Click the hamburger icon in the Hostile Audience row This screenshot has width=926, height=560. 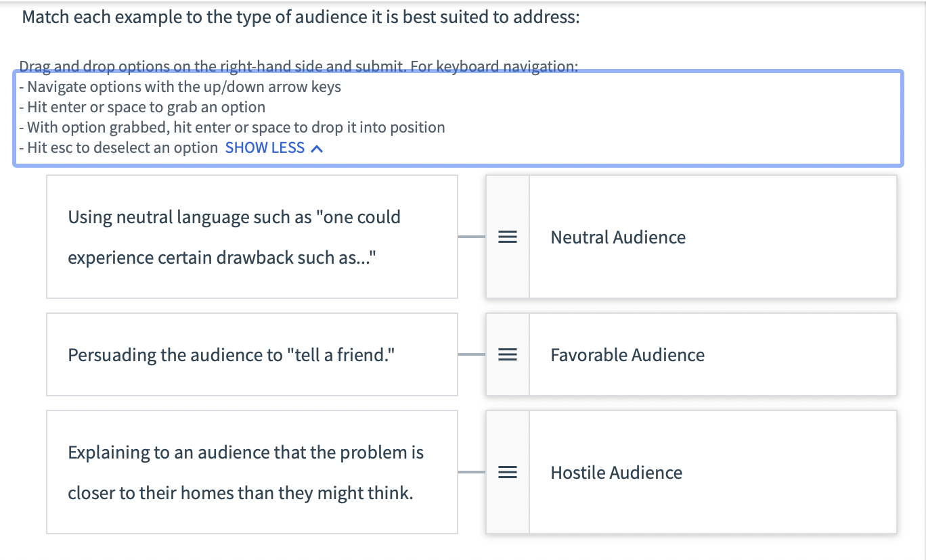pos(506,472)
